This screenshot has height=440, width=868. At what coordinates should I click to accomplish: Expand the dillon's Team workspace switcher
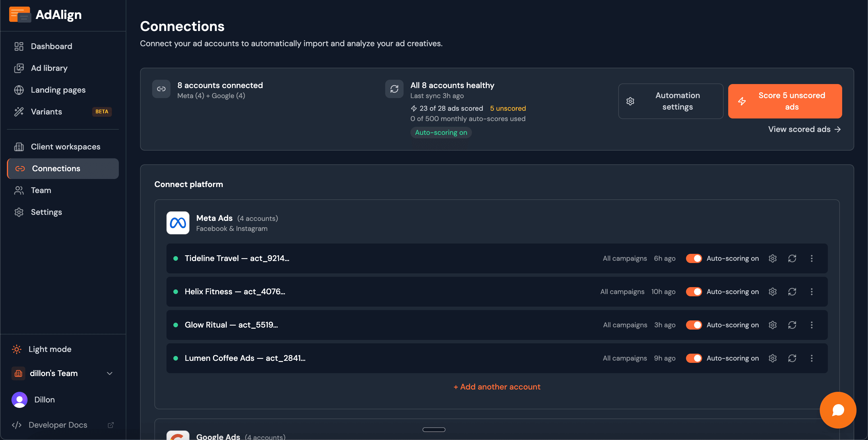63,373
